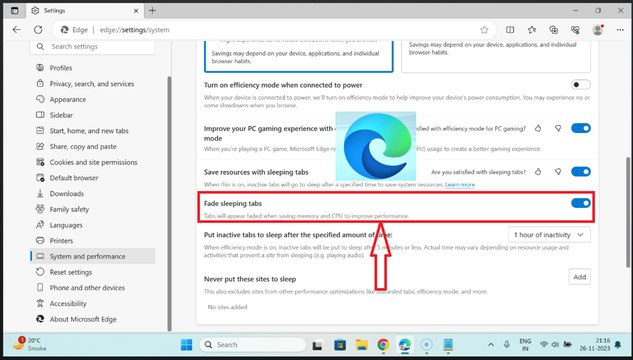Select System and performance in sidebar
The height and width of the screenshot is (360, 633).
click(x=92, y=256)
